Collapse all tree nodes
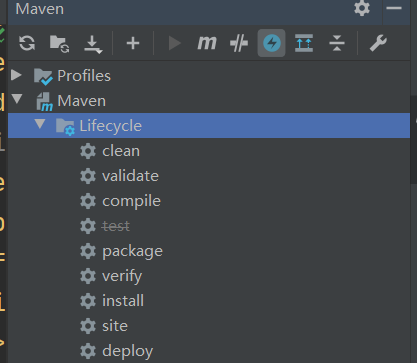 pyautogui.click(x=337, y=43)
